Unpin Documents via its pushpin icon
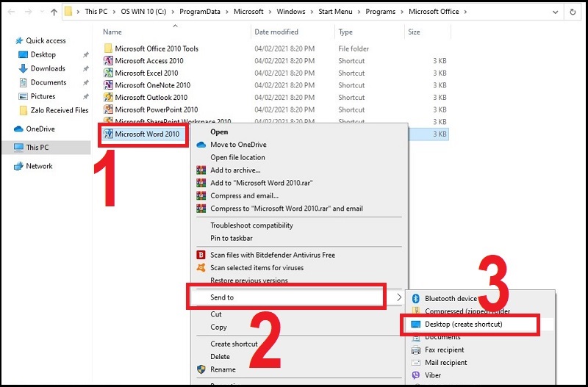Image resolution: width=588 pixels, height=387 pixels. 86,83
